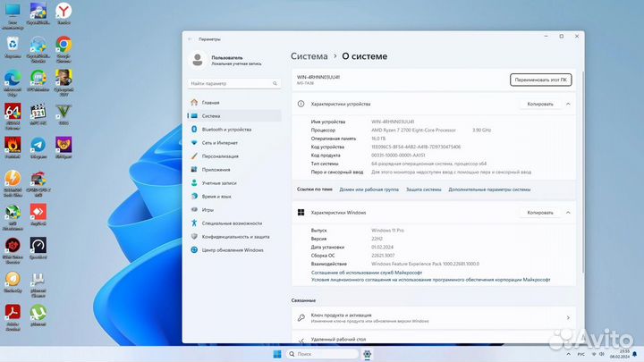Open 'Соглашение об использовании служб Майкрософт'
The image size is (644, 362).
point(367,273)
